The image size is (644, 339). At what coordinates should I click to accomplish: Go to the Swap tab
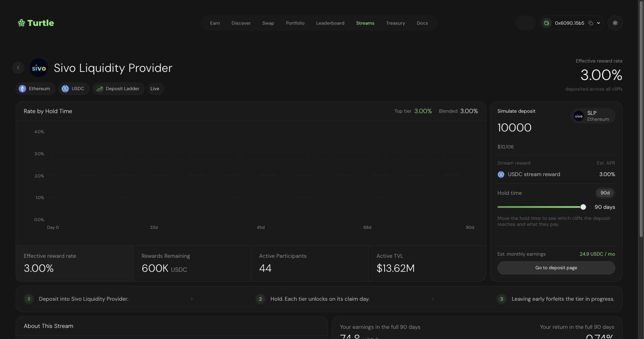[268, 23]
